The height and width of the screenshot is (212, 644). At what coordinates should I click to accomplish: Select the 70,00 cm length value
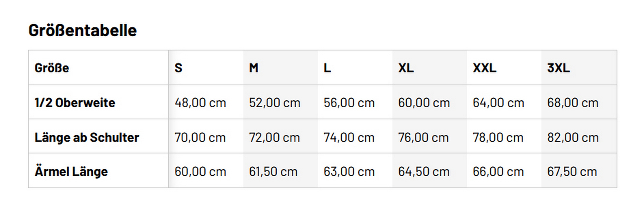200,137
